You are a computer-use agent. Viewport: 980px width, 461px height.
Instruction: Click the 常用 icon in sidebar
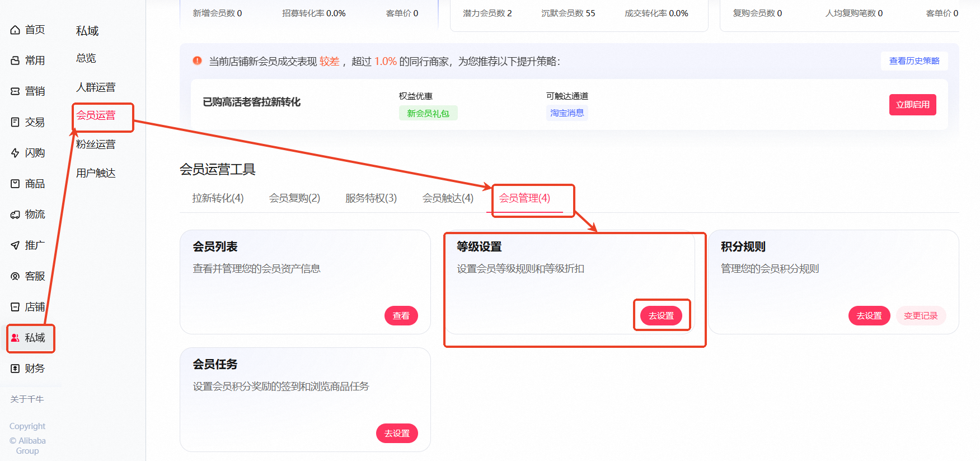15,60
